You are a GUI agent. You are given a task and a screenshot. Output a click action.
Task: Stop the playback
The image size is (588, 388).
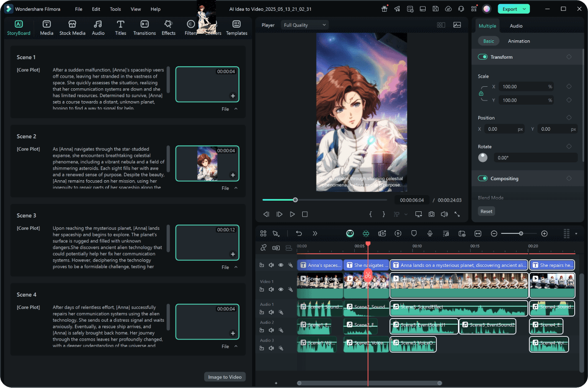(305, 214)
